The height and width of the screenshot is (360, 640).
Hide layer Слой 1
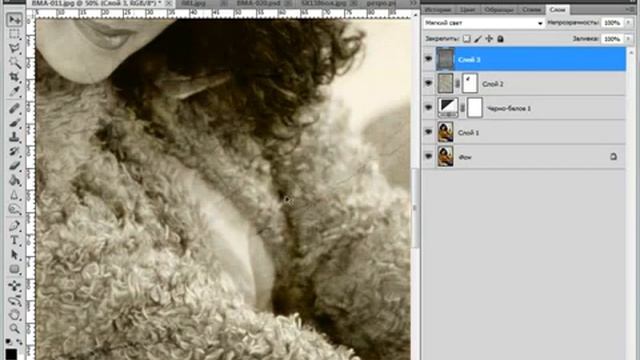429,132
